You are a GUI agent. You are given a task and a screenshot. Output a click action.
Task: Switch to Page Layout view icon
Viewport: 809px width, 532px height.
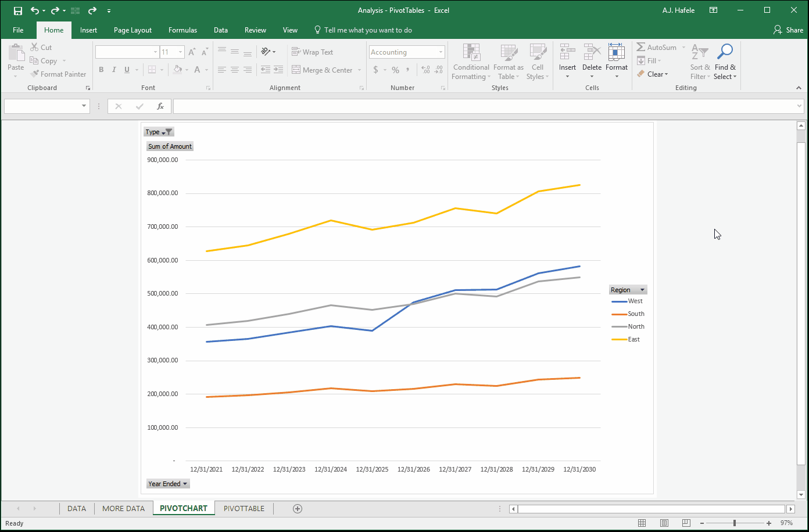coord(664,523)
